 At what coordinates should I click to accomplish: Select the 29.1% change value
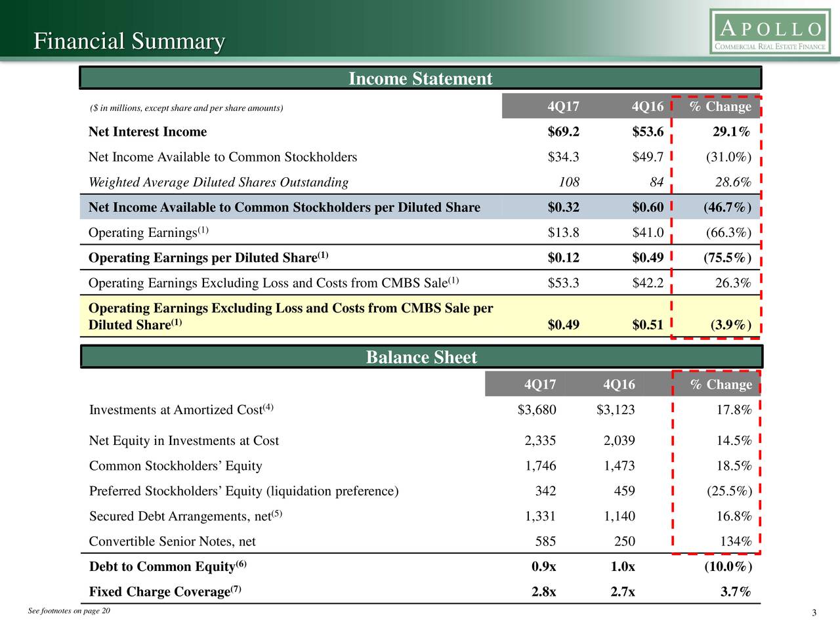click(732, 132)
